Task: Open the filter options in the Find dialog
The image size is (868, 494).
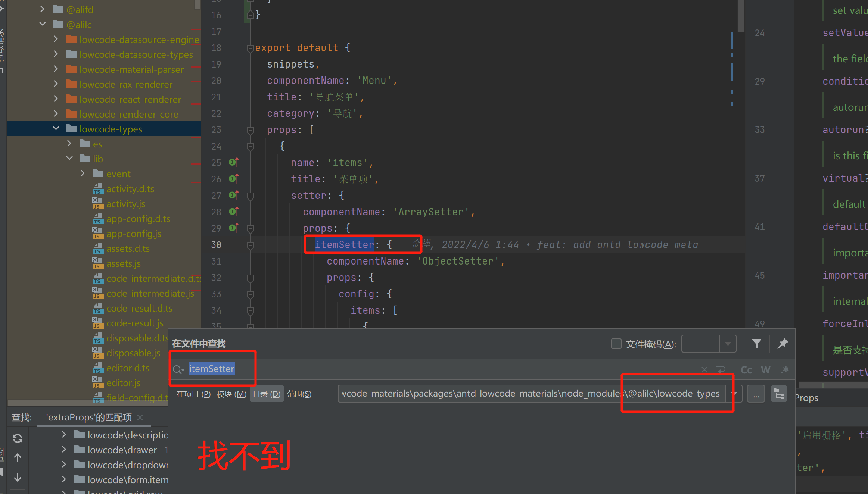Action: click(x=756, y=343)
